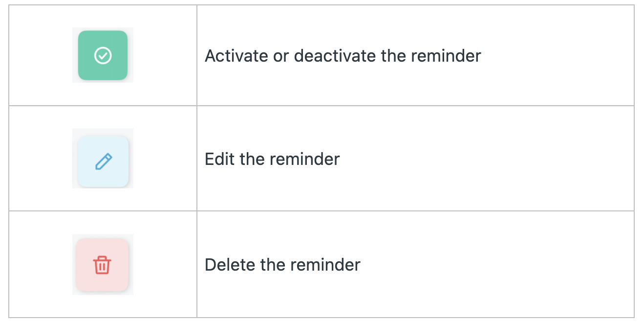Click the green circled checkmark icon

[x=103, y=55]
